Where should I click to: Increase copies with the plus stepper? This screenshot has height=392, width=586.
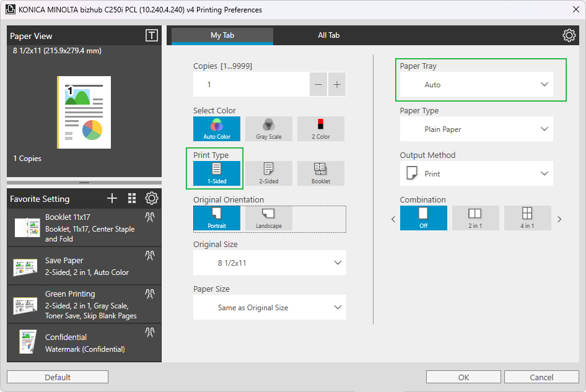coord(336,85)
